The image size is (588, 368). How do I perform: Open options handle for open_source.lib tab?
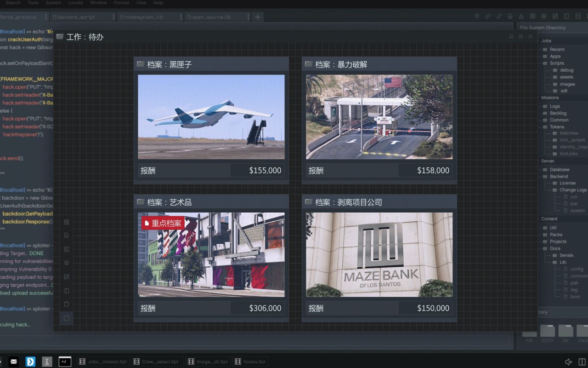248,17
